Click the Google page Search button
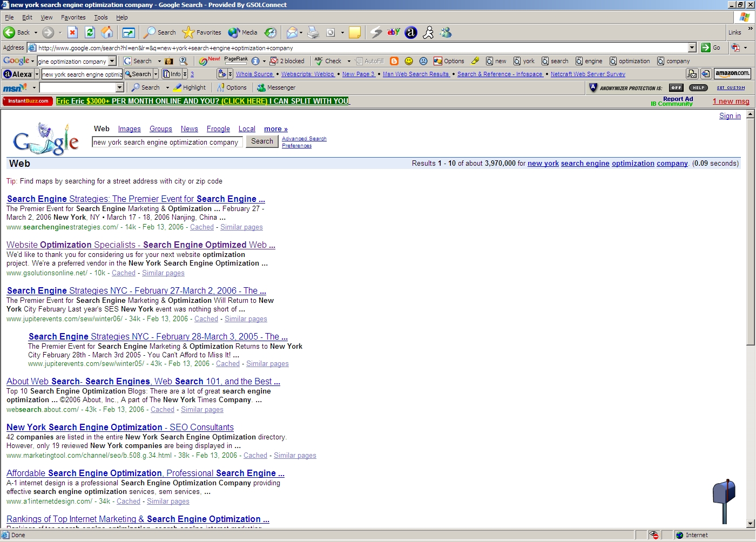The height and width of the screenshot is (542, 756). tap(262, 141)
